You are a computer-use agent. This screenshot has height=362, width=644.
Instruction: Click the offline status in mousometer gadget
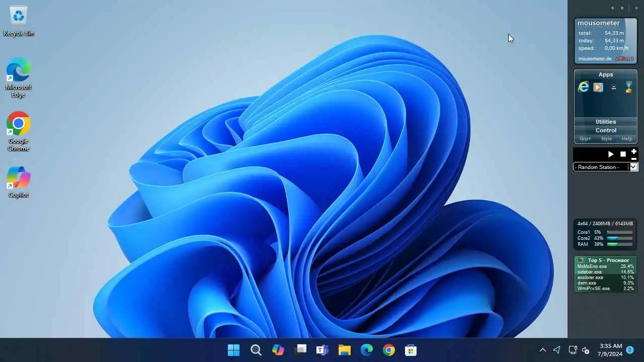pyautogui.click(x=624, y=59)
